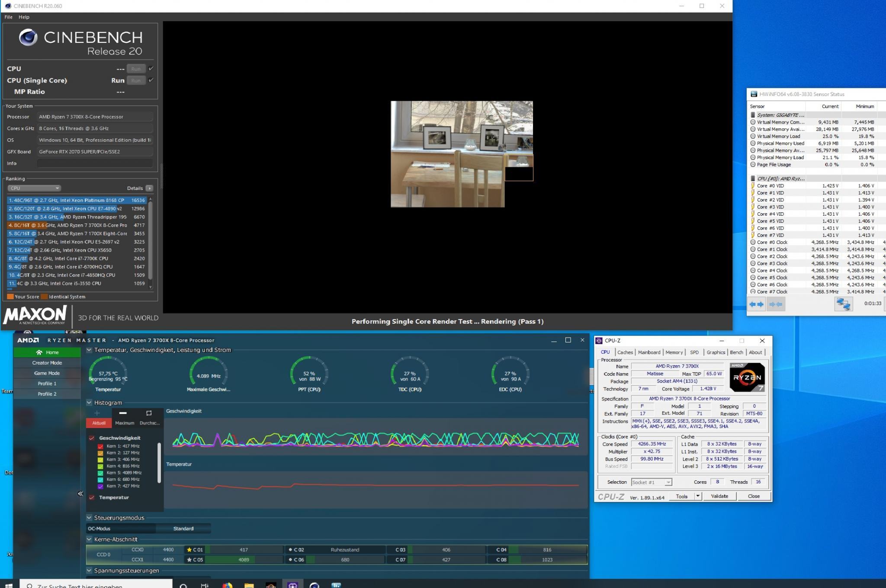Screen dimensions: 886x588
Task: Click the HWiNFO expand columns arrows icon
Action: 756,304
